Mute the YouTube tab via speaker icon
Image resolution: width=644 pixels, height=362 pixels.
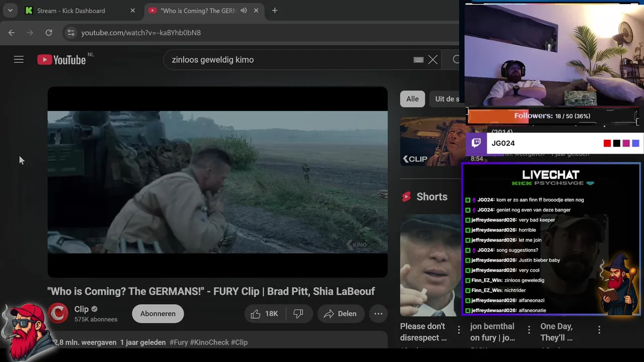pyautogui.click(x=244, y=11)
